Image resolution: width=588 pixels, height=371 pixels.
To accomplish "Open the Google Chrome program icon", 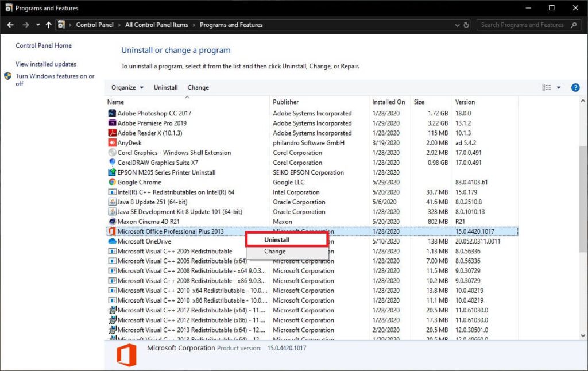I will click(x=111, y=182).
